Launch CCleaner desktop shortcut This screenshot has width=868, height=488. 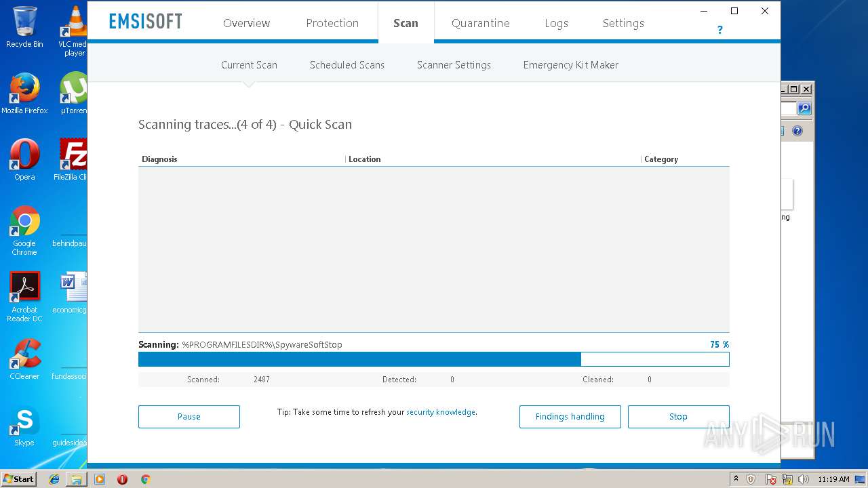[x=24, y=359]
